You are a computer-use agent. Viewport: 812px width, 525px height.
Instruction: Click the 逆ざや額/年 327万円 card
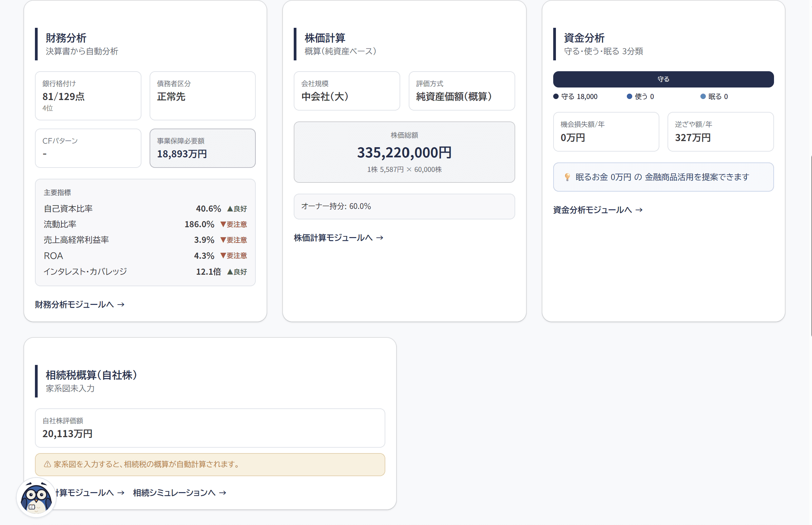[x=721, y=132]
